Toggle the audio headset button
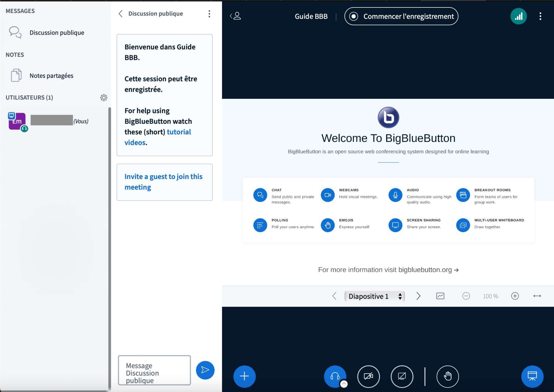Image resolution: width=554 pixels, height=392 pixels. pyautogui.click(x=335, y=376)
